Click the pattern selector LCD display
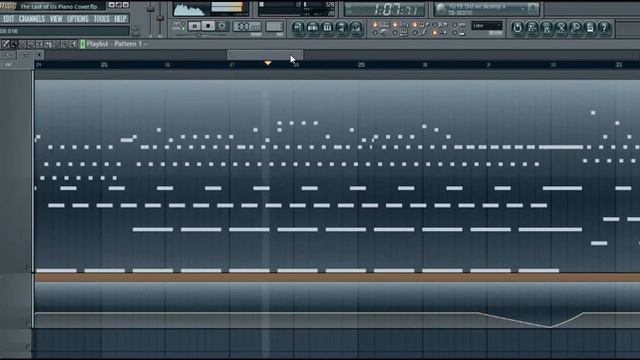The image size is (640, 360). 247,26
